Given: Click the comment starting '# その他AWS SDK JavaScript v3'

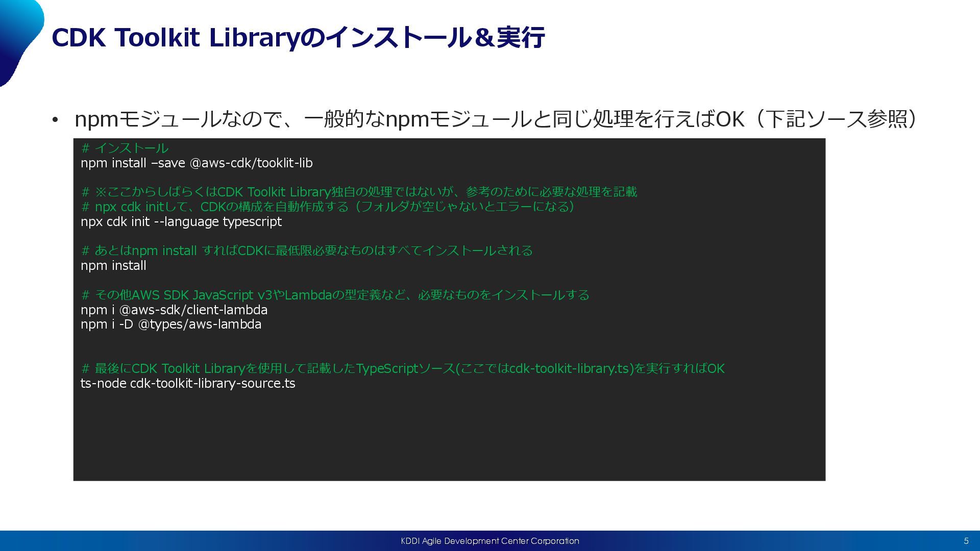Looking at the screenshot, I should click(x=335, y=295).
